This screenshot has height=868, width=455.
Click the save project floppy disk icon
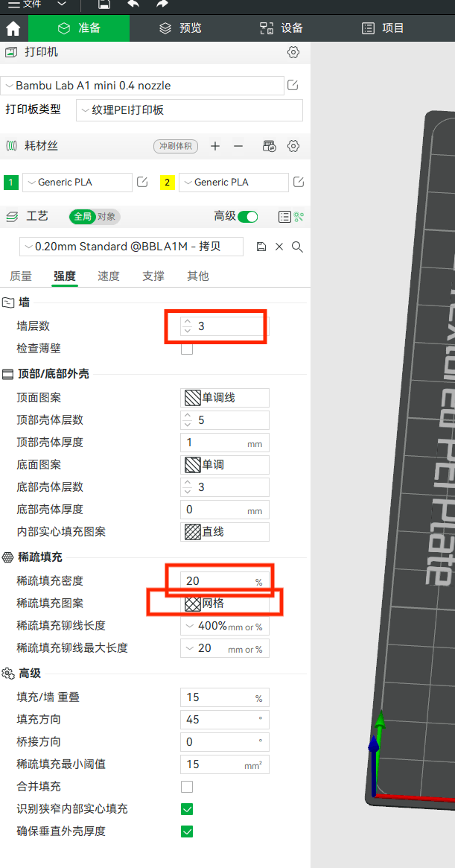tap(104, 4)
